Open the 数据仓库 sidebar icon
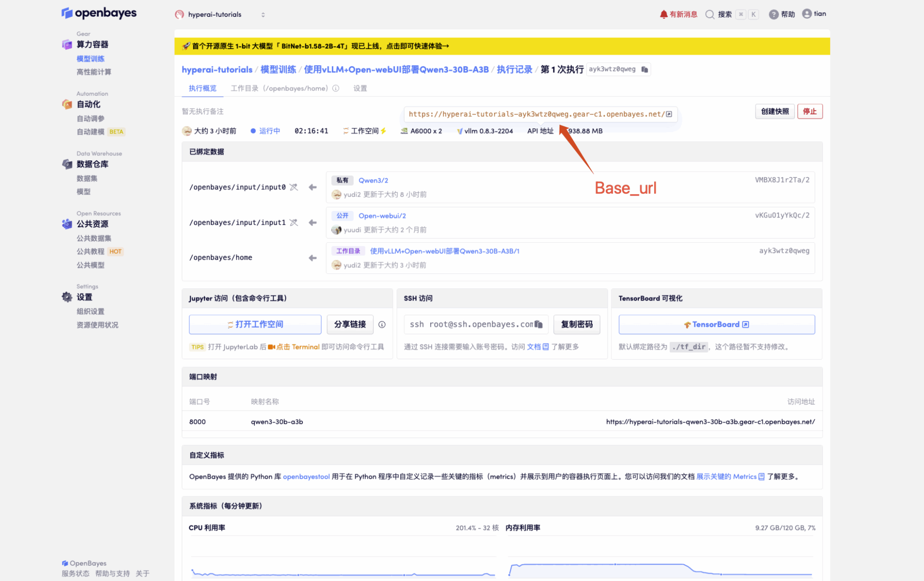The width and height of the screenshot is (924, 581). tap(67, 164)
